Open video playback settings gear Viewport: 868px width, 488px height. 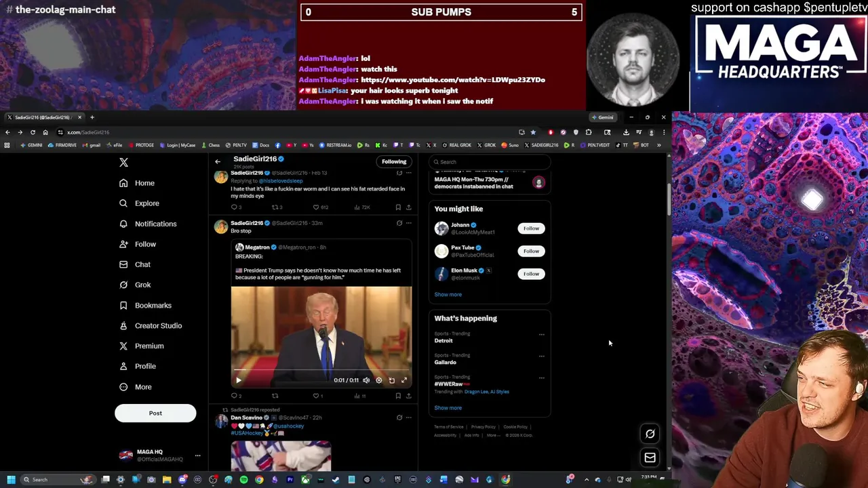point(379,380)
